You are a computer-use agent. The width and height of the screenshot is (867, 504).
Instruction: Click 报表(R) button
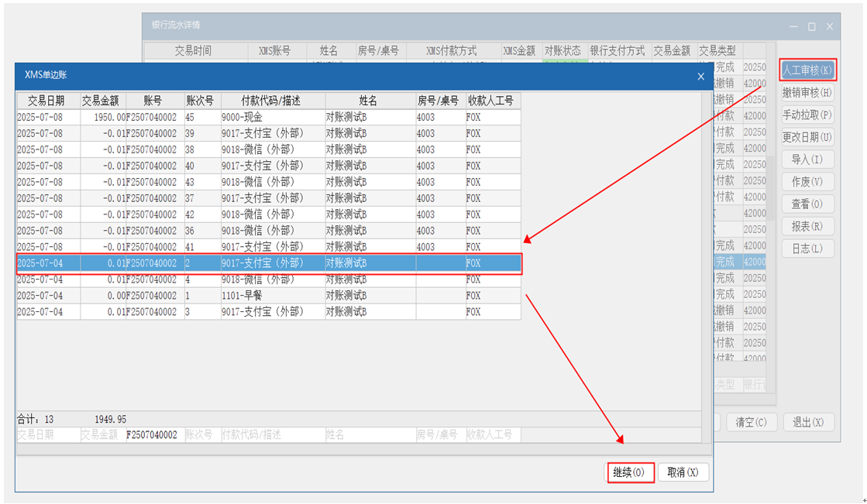(807, 226)
